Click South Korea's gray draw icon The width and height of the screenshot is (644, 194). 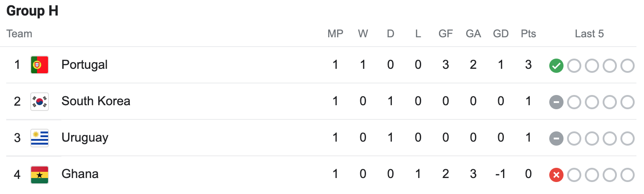coord(556,102)
